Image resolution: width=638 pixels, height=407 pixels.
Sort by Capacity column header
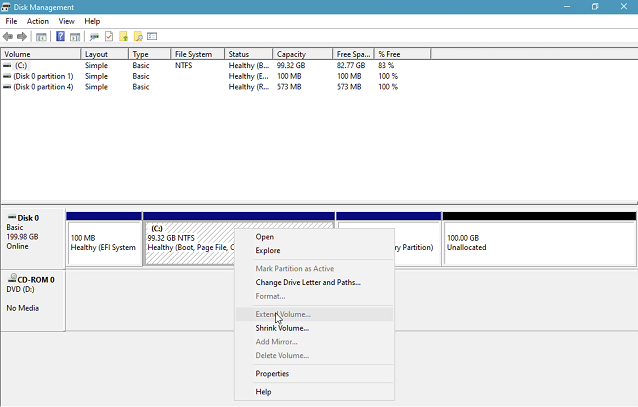pos(291,54)
